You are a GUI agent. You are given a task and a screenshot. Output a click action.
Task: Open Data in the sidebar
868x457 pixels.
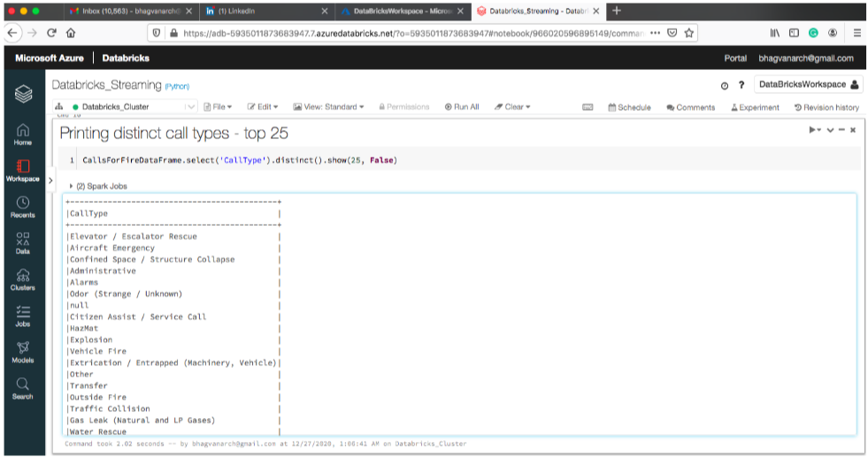(x=23, y=244)
